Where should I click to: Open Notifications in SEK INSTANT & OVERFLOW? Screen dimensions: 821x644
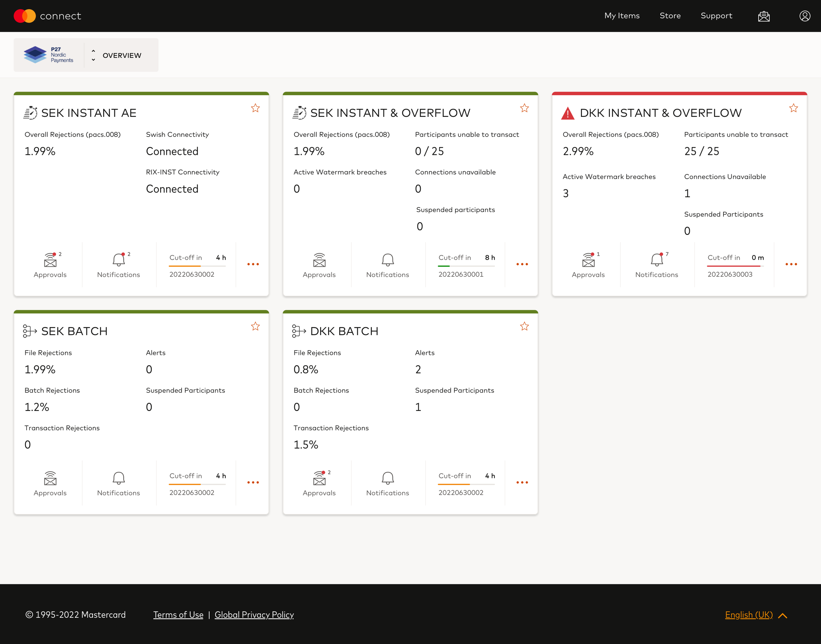pyautogui.click(x=388, y=265)
